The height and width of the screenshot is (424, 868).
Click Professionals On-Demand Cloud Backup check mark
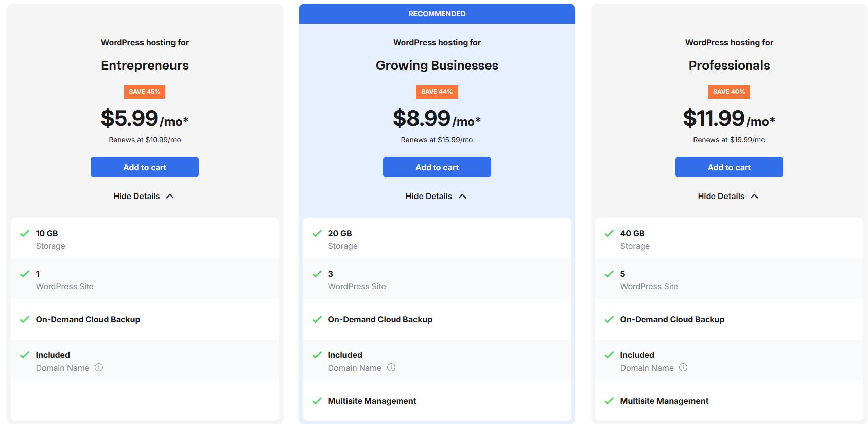609,319
